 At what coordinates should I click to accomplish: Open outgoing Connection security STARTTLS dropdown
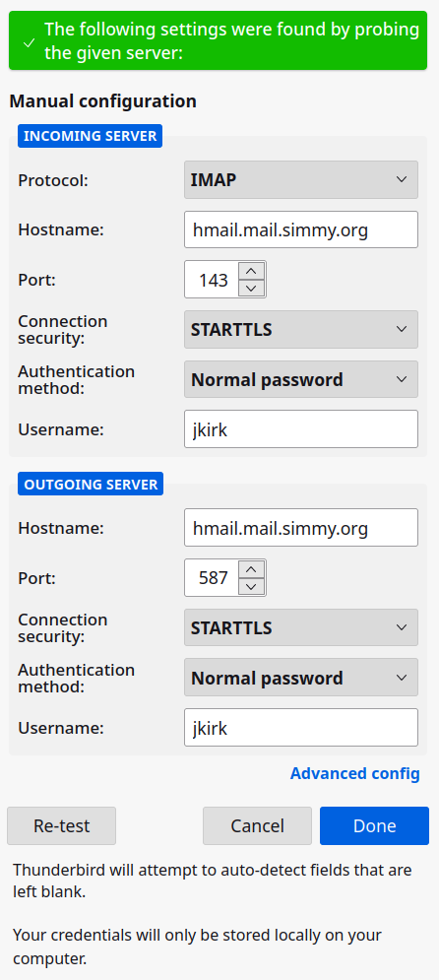point(301,627)
